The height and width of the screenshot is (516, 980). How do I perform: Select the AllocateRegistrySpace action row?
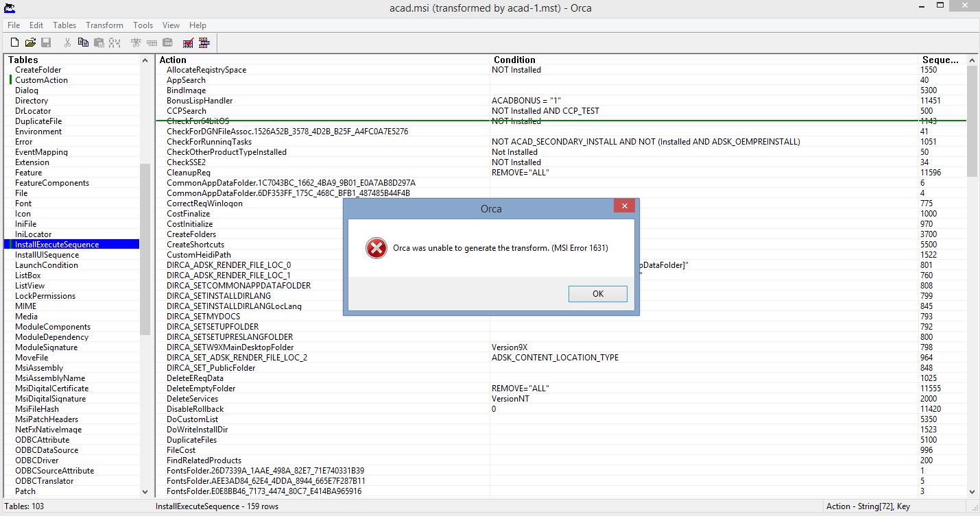tap(561, 70)
